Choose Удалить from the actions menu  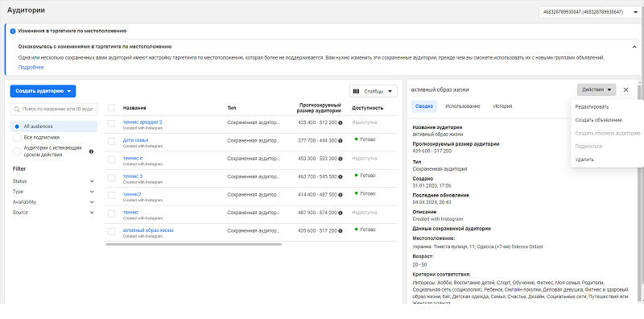(584, 159)
